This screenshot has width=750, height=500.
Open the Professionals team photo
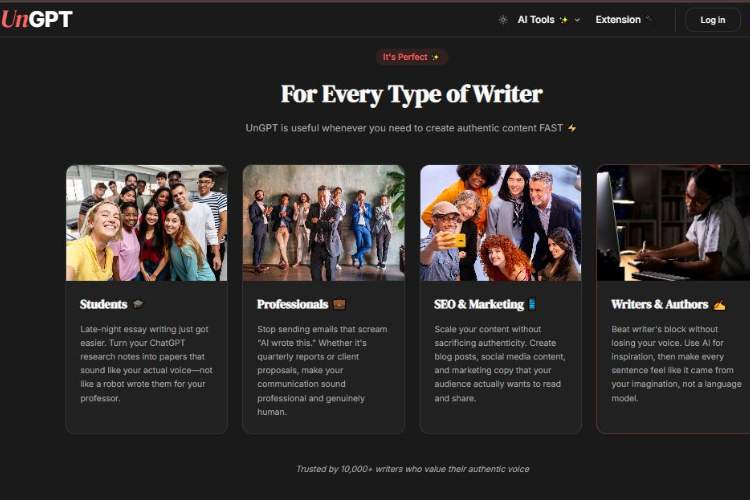[323, 223]
